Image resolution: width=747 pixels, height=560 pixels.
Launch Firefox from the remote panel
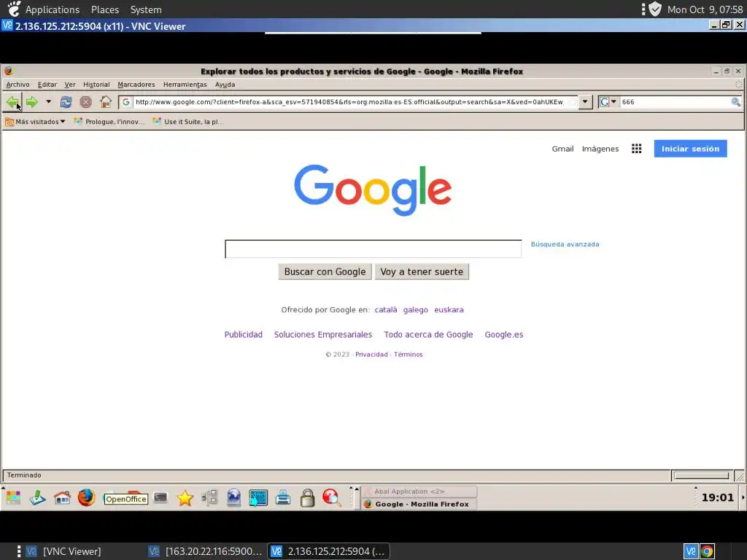86,497
